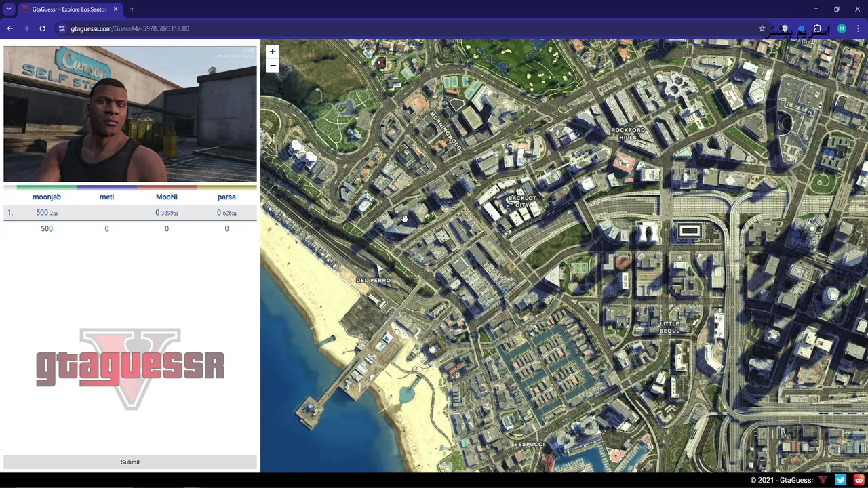Go back to the previous page
This screenshot has height=488, width=868.
(x=9, y=28)
